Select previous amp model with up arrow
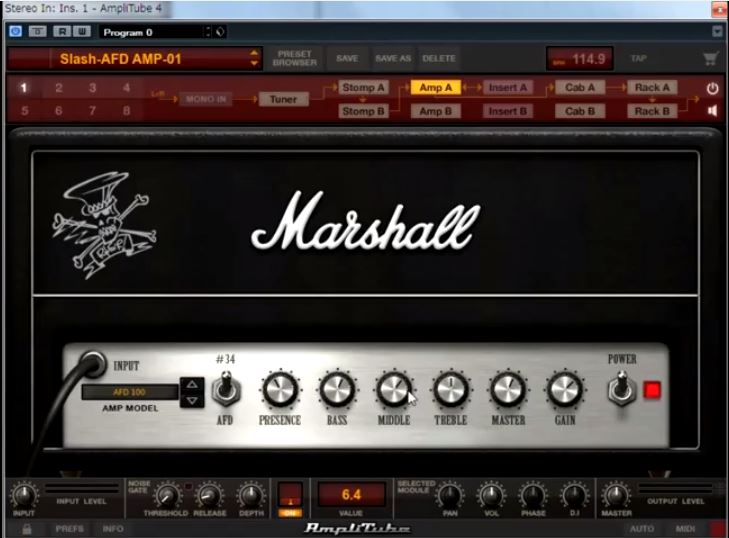The height and width of the screenshot is (538, 729). [x=192, y=385]
